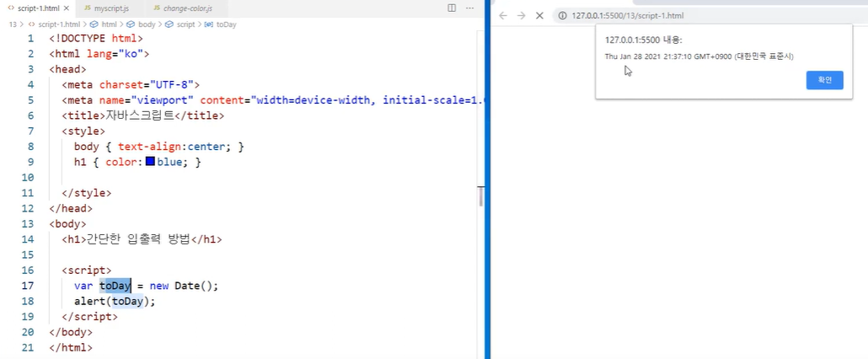Close the script-1.html tab

pyautogui.click(x=67, y=8)
